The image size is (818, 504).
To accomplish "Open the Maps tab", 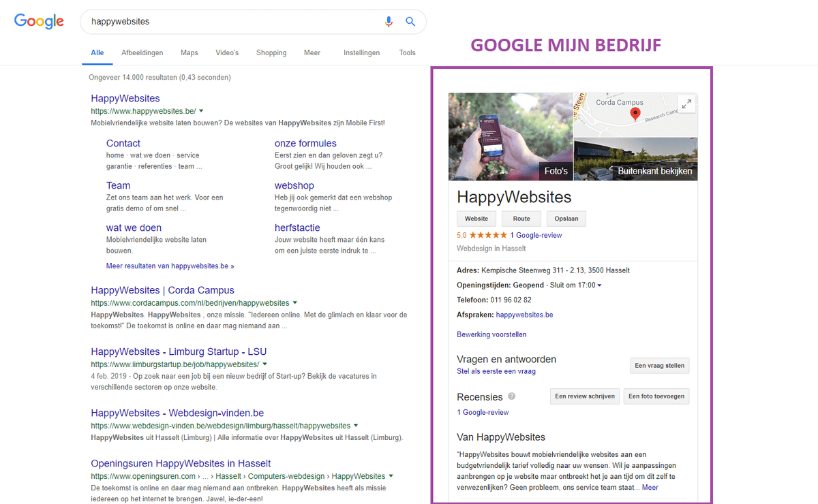I will [x=190, y=52].
